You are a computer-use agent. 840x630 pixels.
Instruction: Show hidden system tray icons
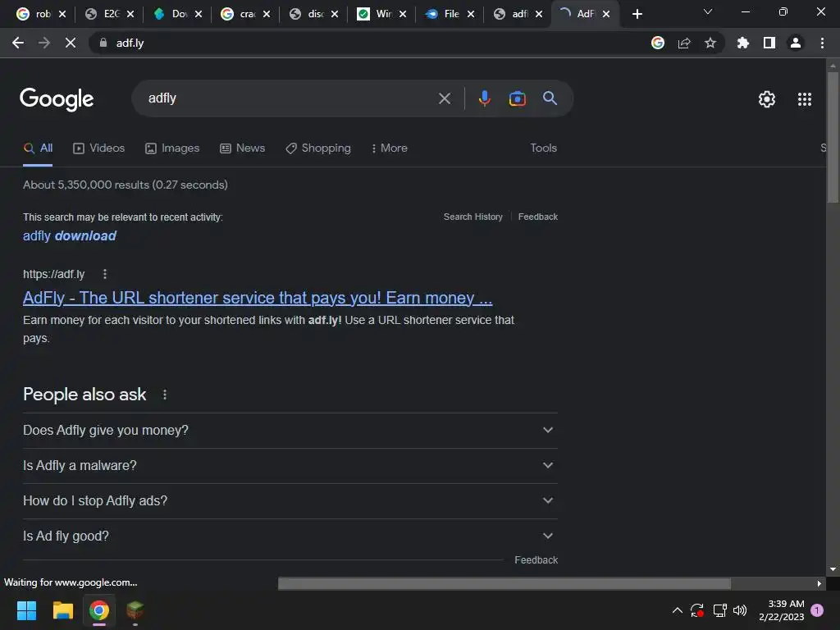(677, 610)
